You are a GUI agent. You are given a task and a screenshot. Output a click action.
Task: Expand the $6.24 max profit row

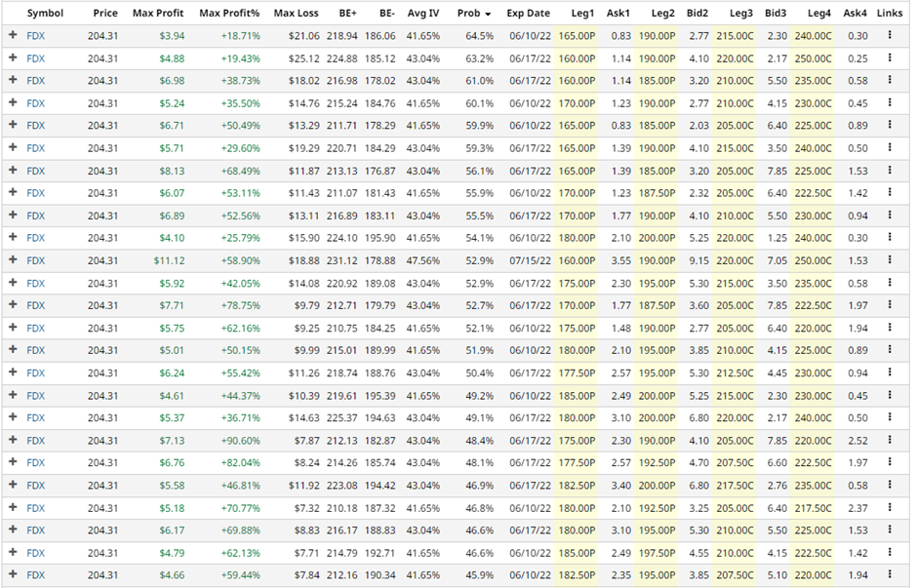(13, 372)
